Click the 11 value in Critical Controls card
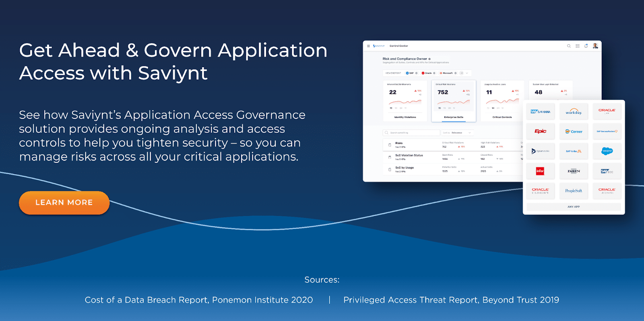The image size is (644, 321). pos(489,92)
